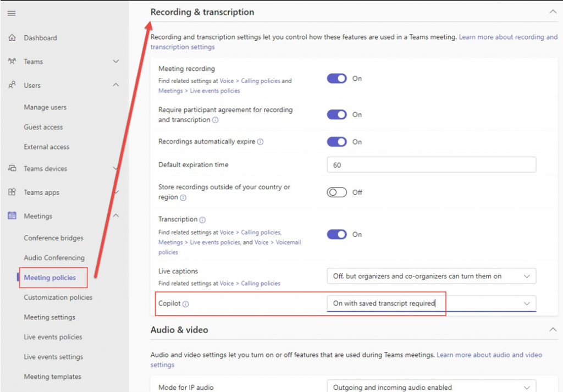Open Customization policies page
Viewport: 563px width, 392px height.
pos(58,297)
